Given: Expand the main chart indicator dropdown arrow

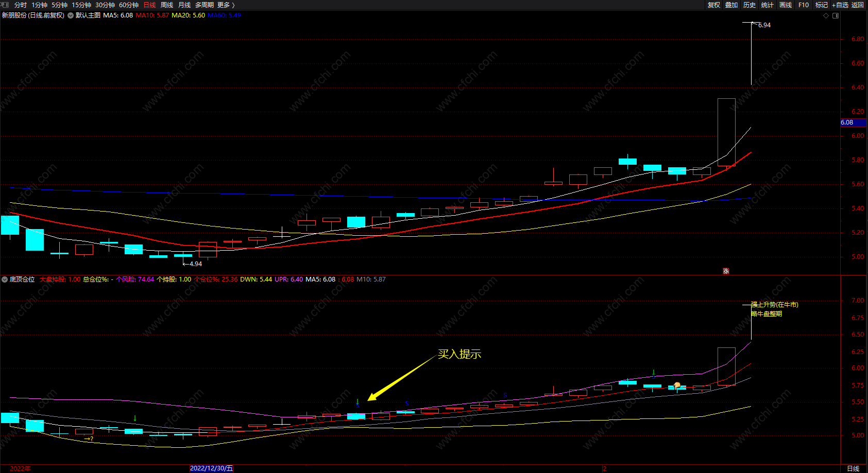Looking at the screenshot, I should [x=71, y=15].
